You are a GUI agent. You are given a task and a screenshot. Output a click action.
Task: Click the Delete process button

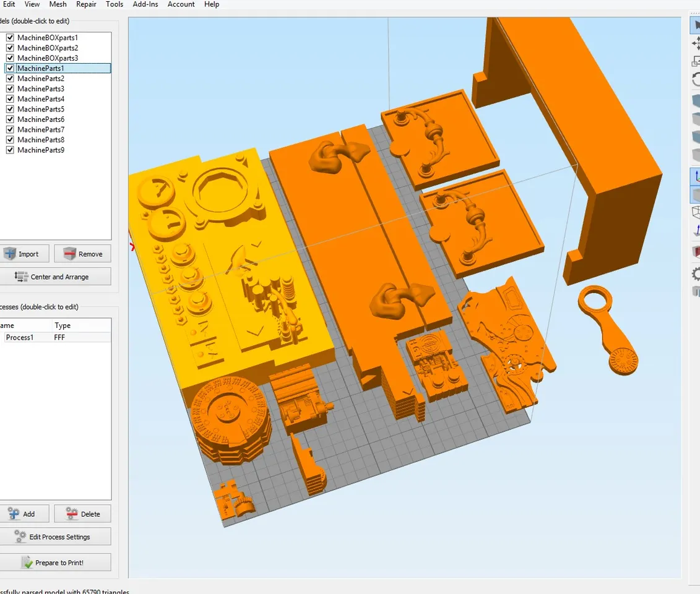click(82, 514)
